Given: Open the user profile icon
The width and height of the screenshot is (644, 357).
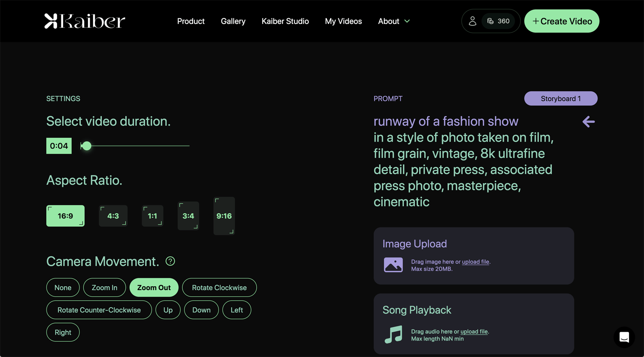Looking at the screenshot, I should [x=472, y=21].
